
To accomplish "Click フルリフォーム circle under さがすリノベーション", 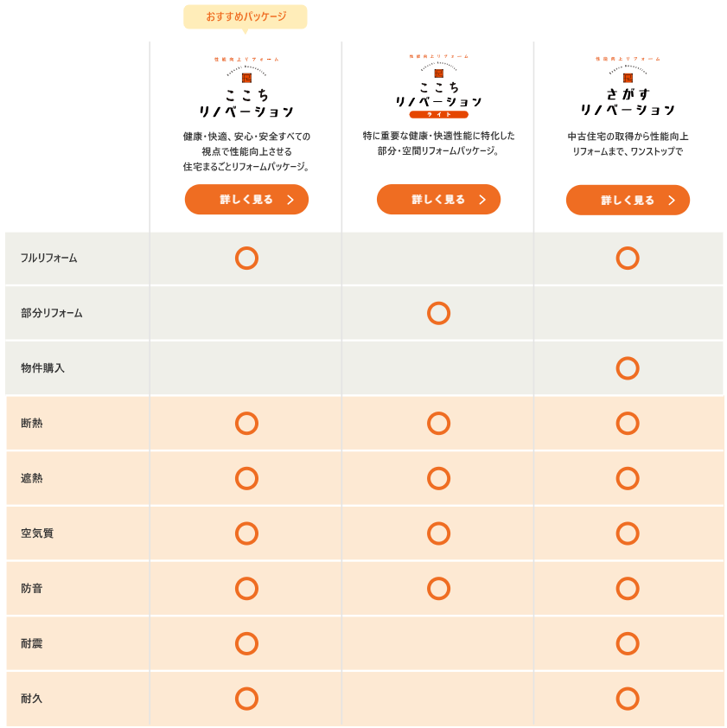I will pyautogui.click(x=628, y=259).
